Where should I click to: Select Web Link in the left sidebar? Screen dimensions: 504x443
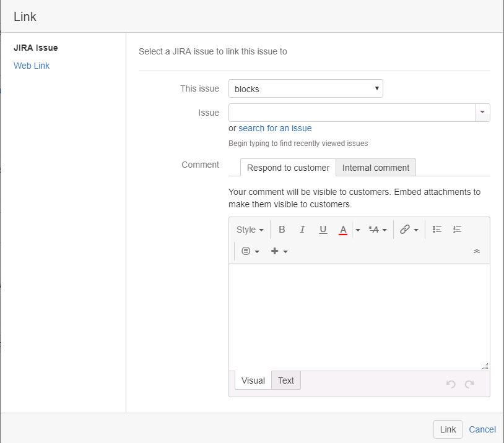[32, 66]
